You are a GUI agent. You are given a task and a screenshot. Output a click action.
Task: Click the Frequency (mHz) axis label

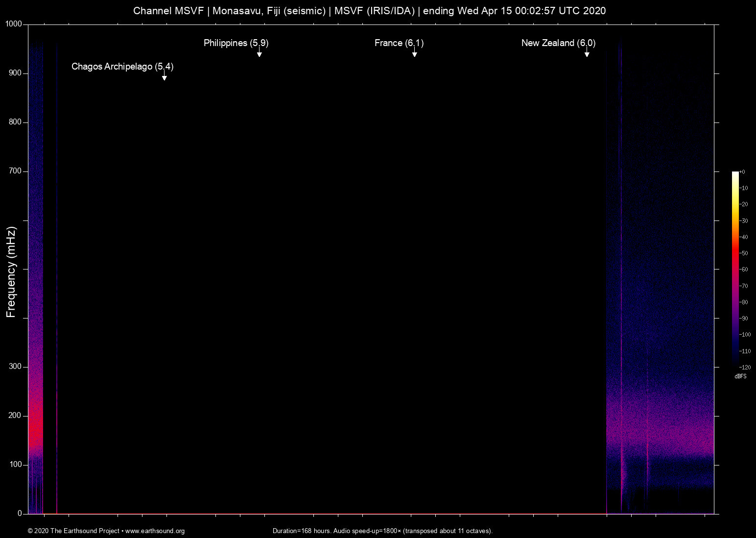coord(11,272)
